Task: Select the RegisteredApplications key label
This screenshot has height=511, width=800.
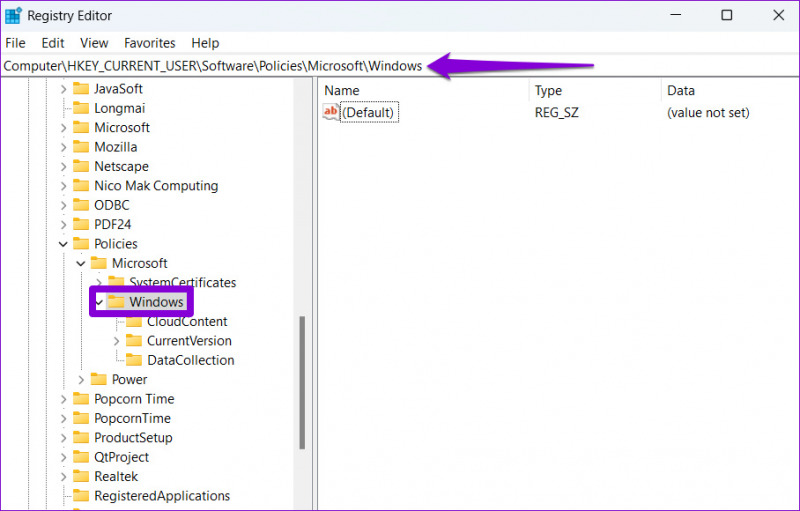Action: (x=162, y=496)
